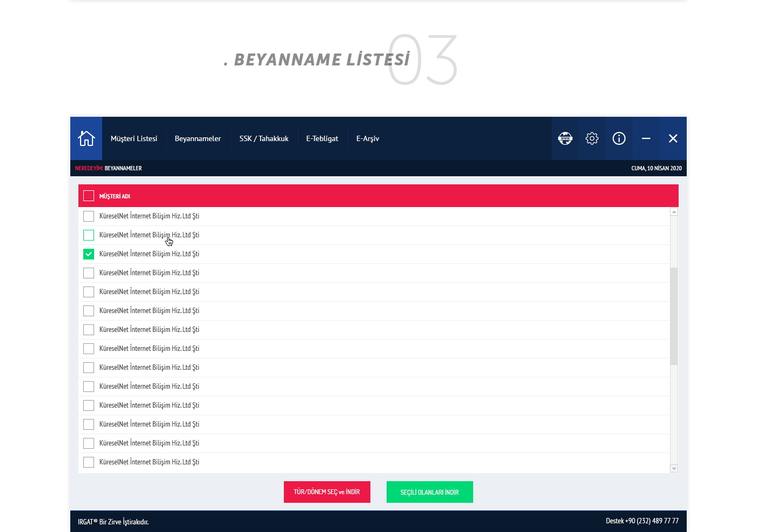Click the scrollbar down arrow
The image size is (757, 532).
coord(674,469)
